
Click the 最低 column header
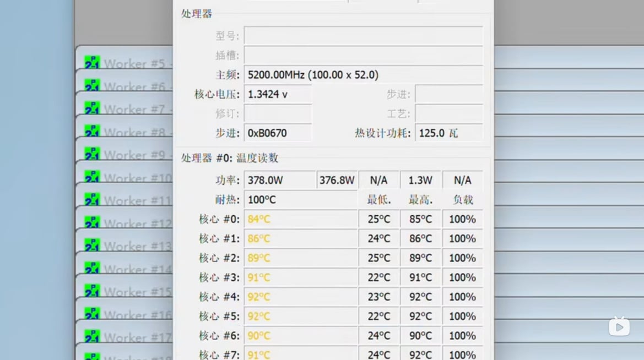click(378, 200)
